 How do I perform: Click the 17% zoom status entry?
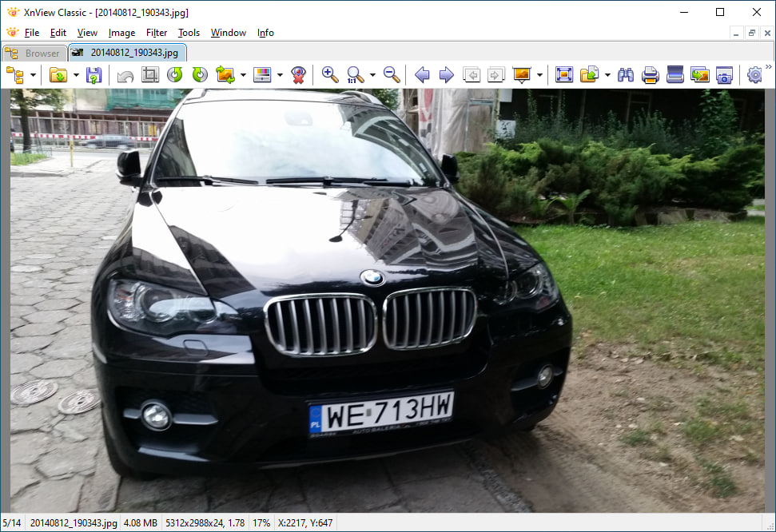coord(261,522)
